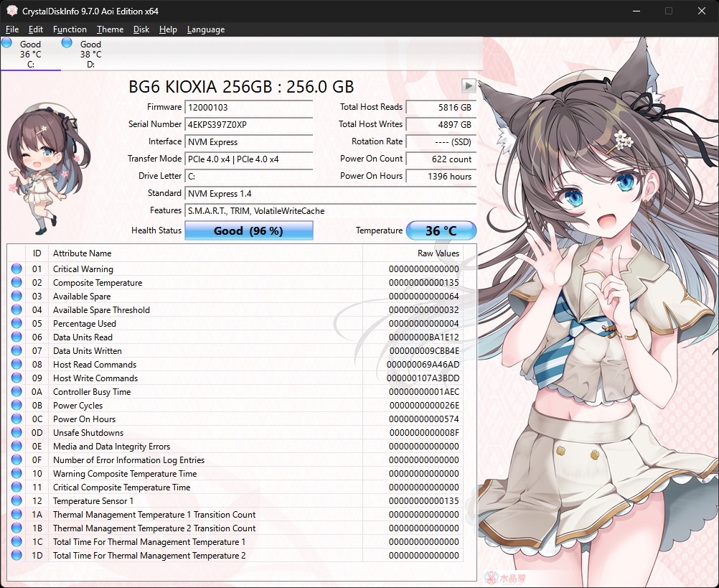Open the Disk menu
The width and height of the screenshot is (719, 588).
click(x=141, y=29)
